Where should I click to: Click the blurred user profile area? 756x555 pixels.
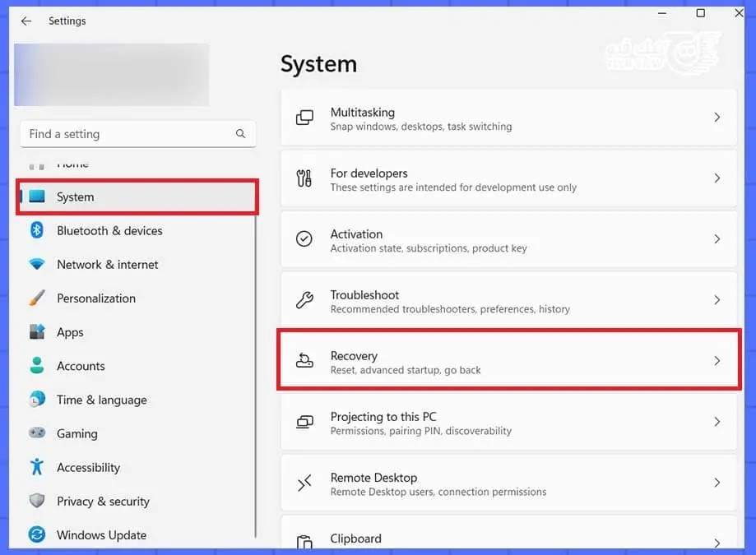tap(111, 75)
